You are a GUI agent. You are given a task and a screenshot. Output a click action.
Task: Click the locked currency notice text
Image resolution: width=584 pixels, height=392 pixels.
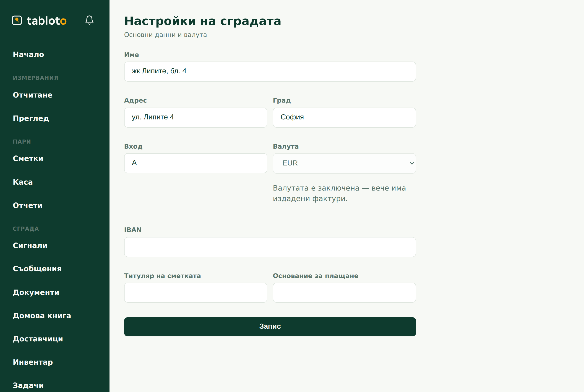[339, 193]
